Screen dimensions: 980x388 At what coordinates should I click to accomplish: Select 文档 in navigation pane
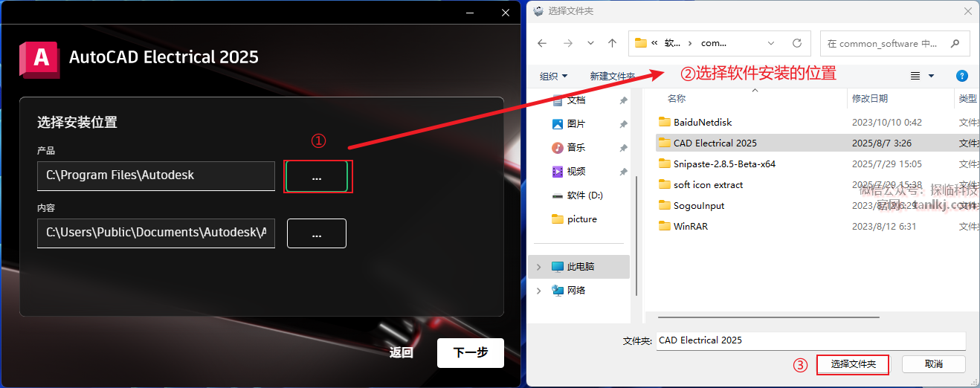tap(576, 100)
